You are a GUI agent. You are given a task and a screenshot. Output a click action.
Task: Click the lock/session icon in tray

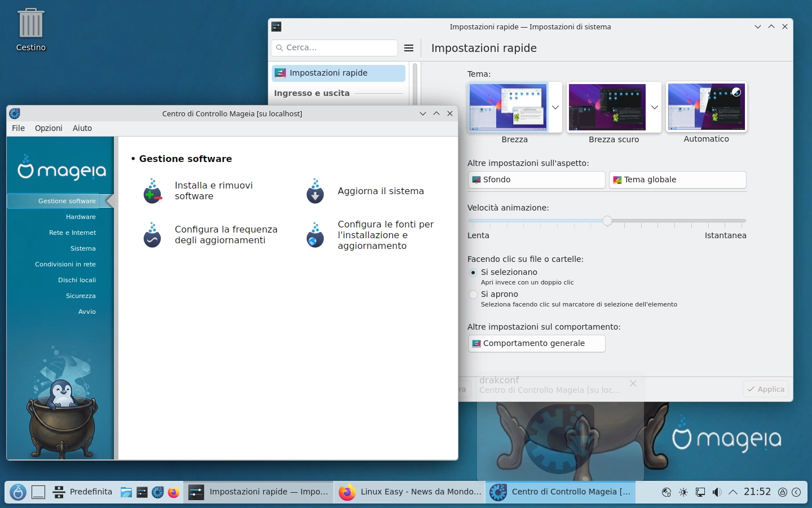pyautogui.click(x=783, y=492)
